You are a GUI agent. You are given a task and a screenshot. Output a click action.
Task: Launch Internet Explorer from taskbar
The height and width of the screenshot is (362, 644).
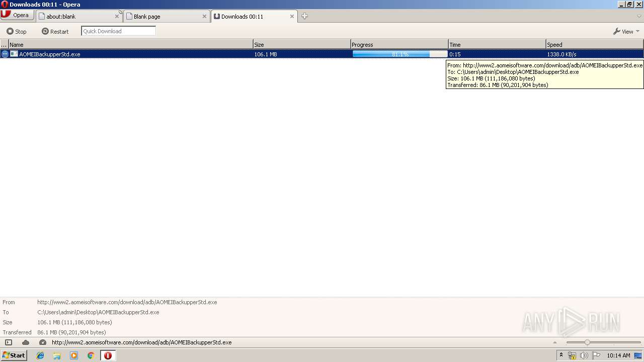coord(40,355)
